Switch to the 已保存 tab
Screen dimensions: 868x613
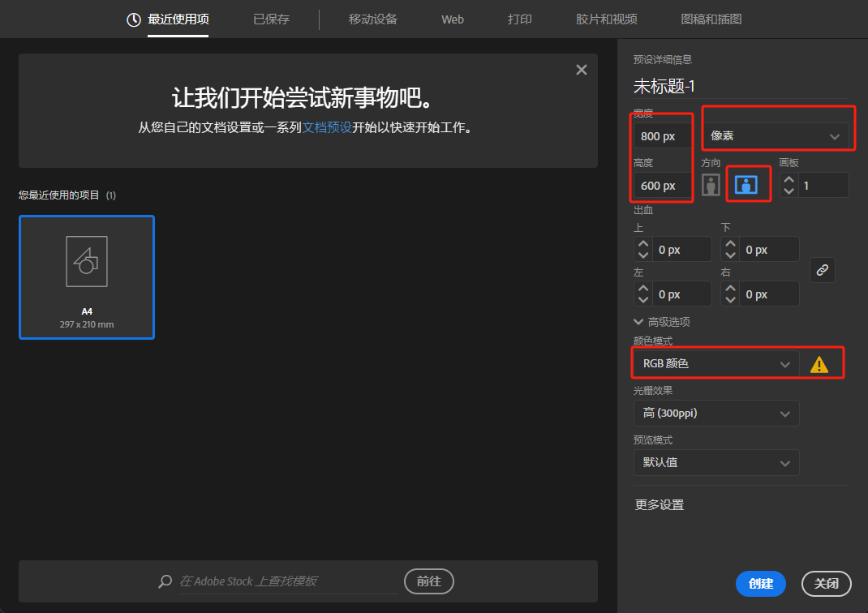(x=271, y=19)
